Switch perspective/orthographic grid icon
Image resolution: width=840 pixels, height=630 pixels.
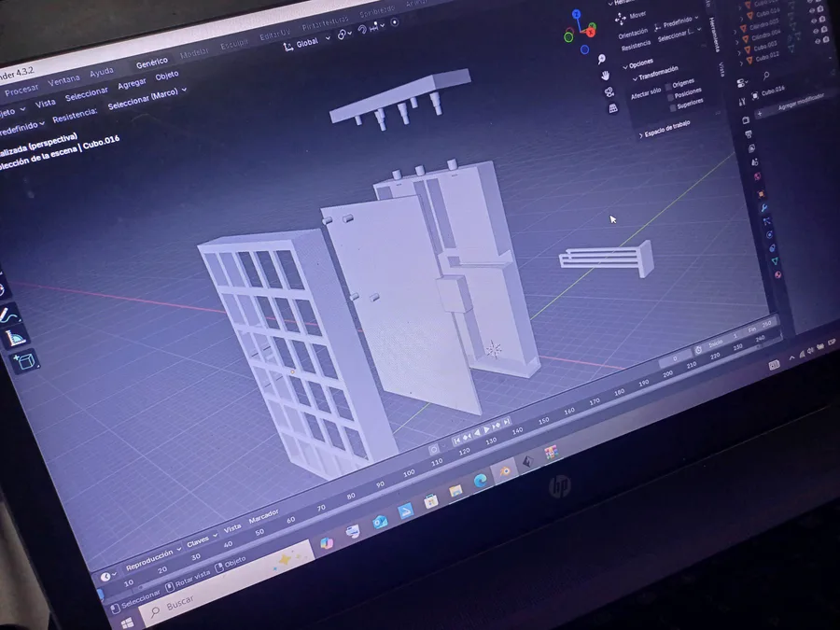[613, 109]
